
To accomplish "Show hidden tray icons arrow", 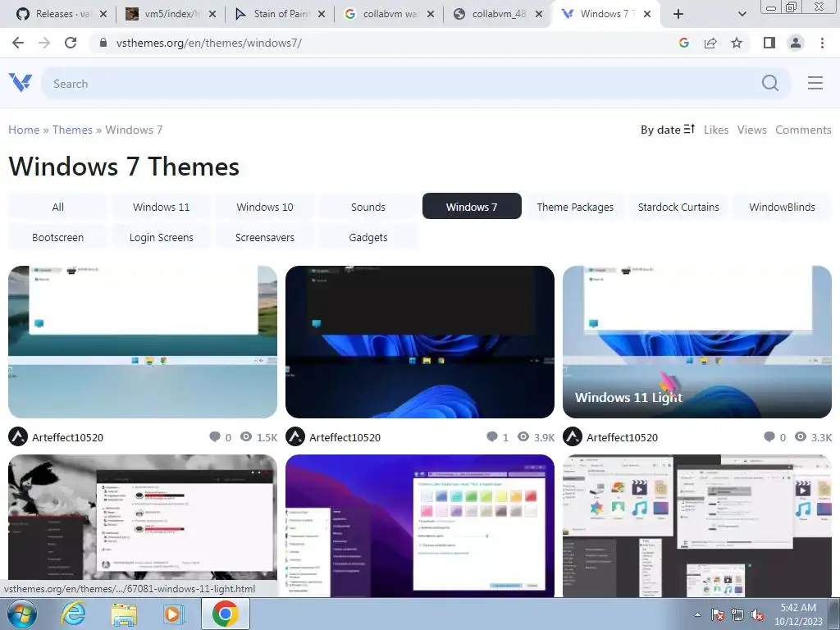I will pos(697,615).
